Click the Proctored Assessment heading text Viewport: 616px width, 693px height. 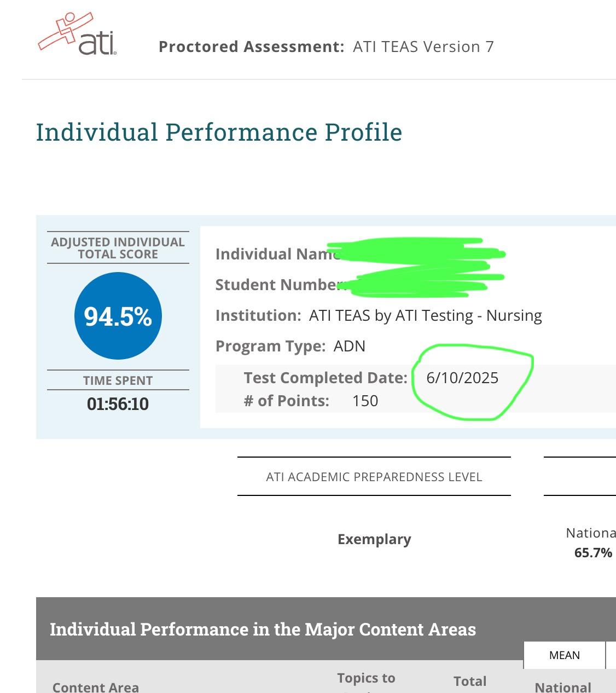coord(326,47)
